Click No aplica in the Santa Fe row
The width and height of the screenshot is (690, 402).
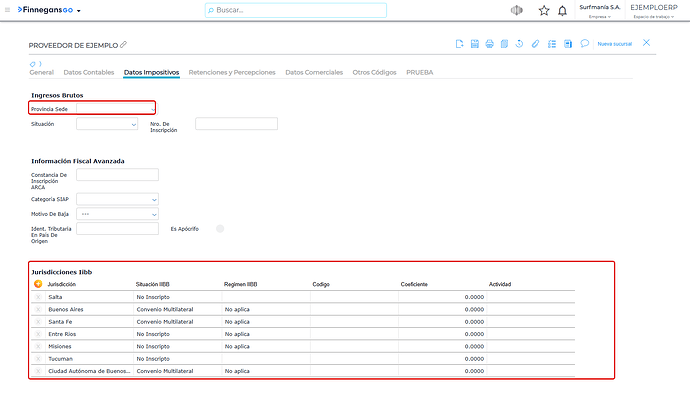[237, 322]
